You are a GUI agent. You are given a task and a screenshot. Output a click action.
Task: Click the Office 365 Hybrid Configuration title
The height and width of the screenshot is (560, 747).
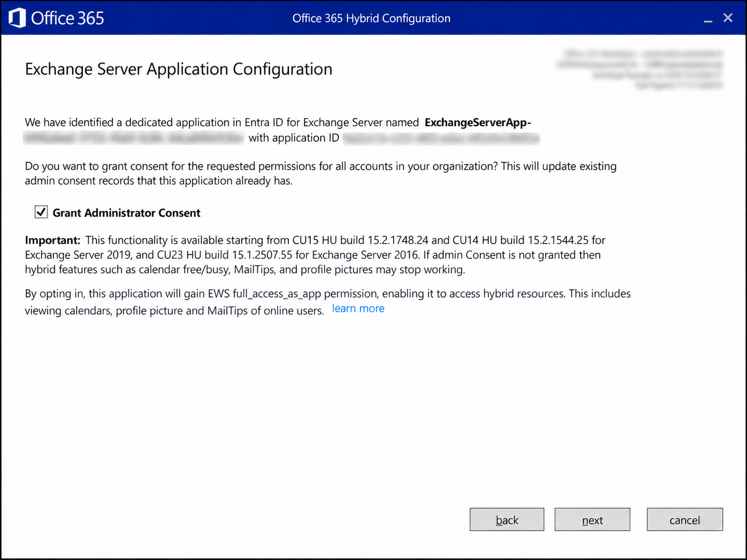coord(371,19)
